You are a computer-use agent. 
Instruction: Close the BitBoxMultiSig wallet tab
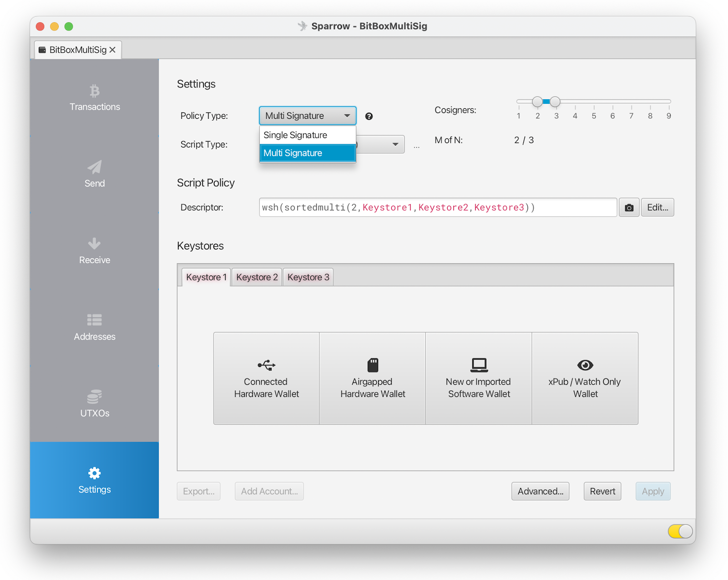coord(112,50)
